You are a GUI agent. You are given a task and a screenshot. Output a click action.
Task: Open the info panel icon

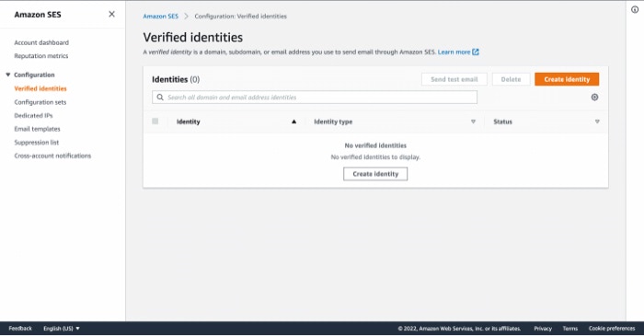coord(635,10)
